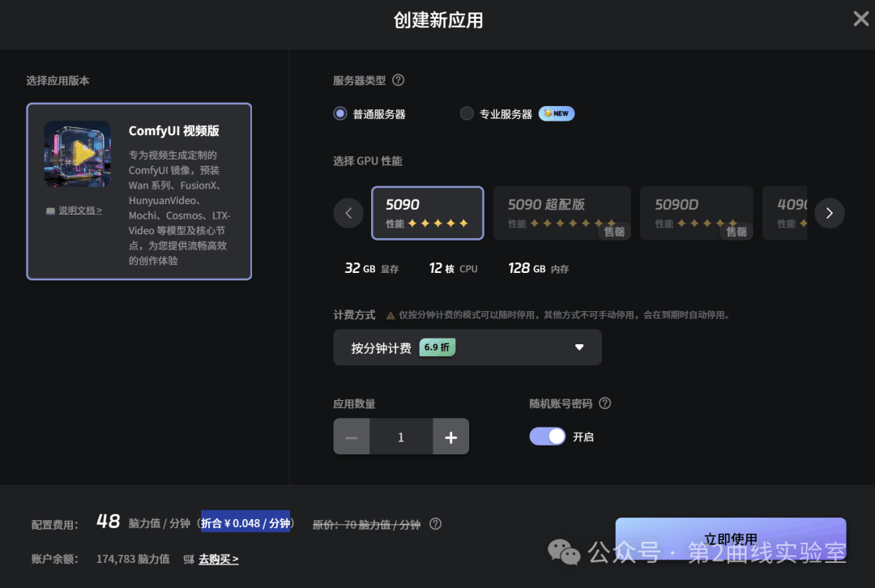The height and width of the screenshot is (588, 875).
Task: Open the 按分钟计费 billing dropdown
Action: click(x=467, y=347)
